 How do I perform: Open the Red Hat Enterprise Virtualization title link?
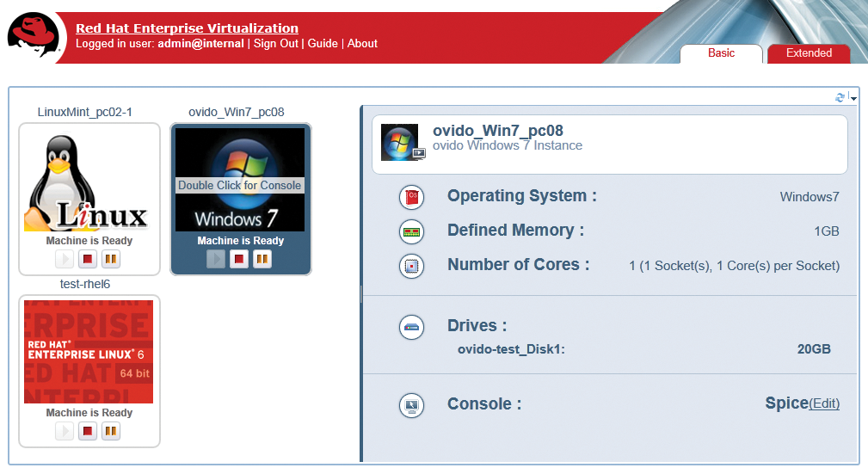(188, 28)
